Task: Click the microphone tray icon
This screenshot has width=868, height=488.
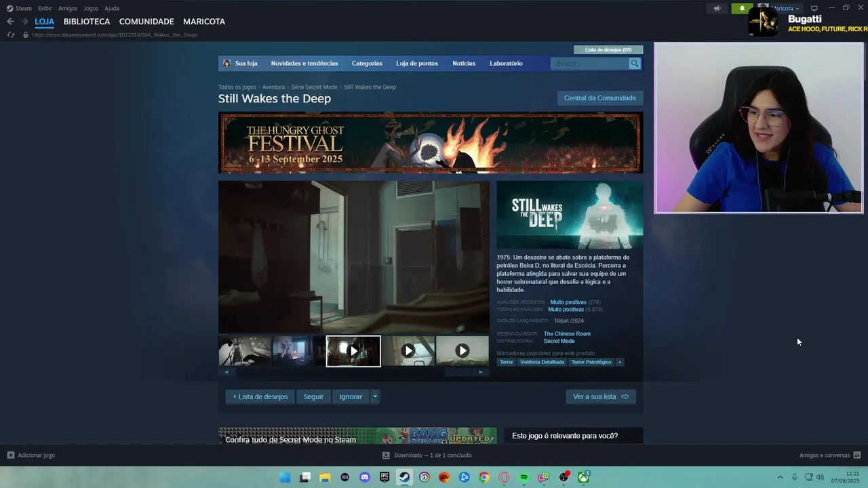Action: (794, 477)
